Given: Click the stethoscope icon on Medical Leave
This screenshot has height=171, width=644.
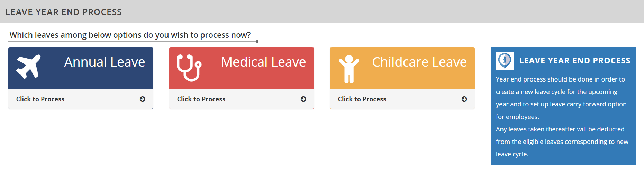Looking at the screenshot, I should [x=189, y=67].
